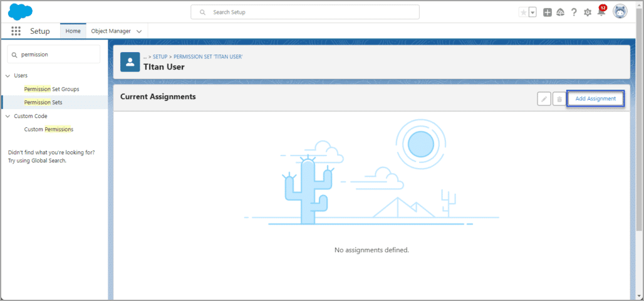Click the Search Setup field
This screenshot has height=301, width=644.
click(x=304, y=13)
